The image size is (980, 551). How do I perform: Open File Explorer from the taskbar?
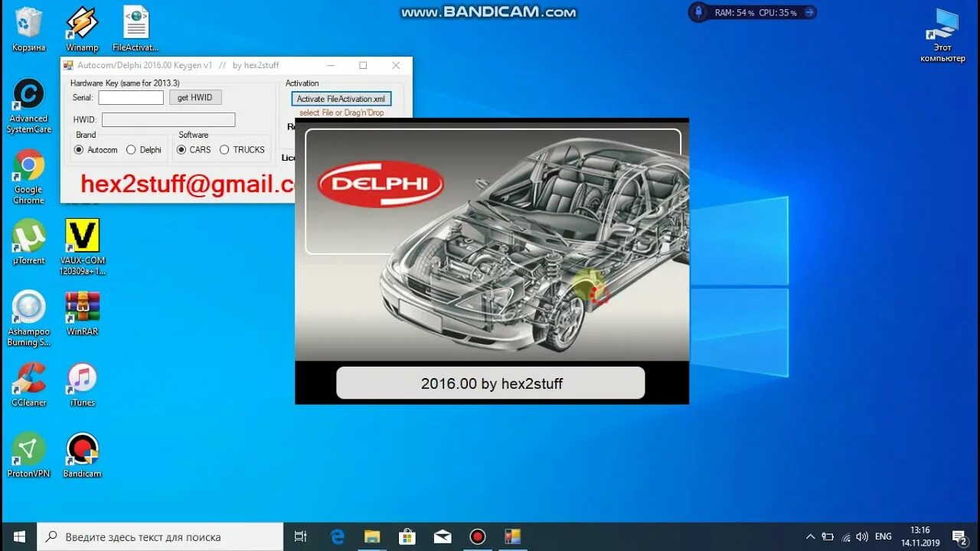(x=372, y=536)
